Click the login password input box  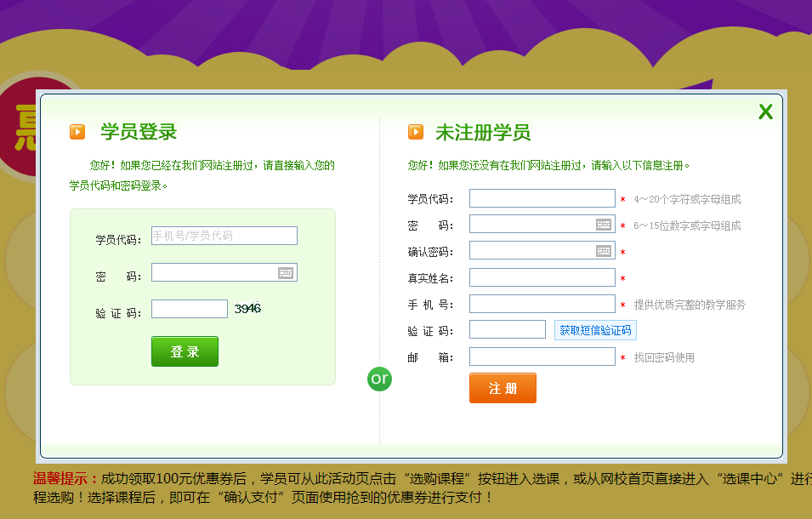click(x=214, y=273)
